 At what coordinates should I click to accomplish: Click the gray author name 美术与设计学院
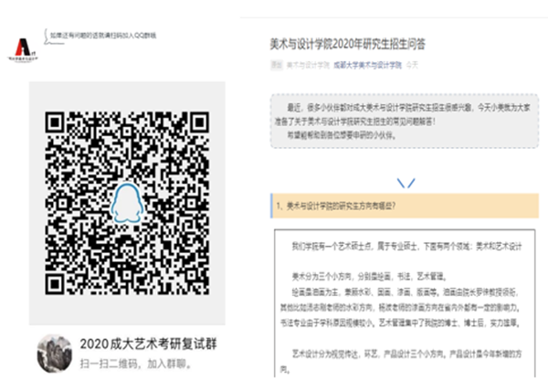(308, 66)
